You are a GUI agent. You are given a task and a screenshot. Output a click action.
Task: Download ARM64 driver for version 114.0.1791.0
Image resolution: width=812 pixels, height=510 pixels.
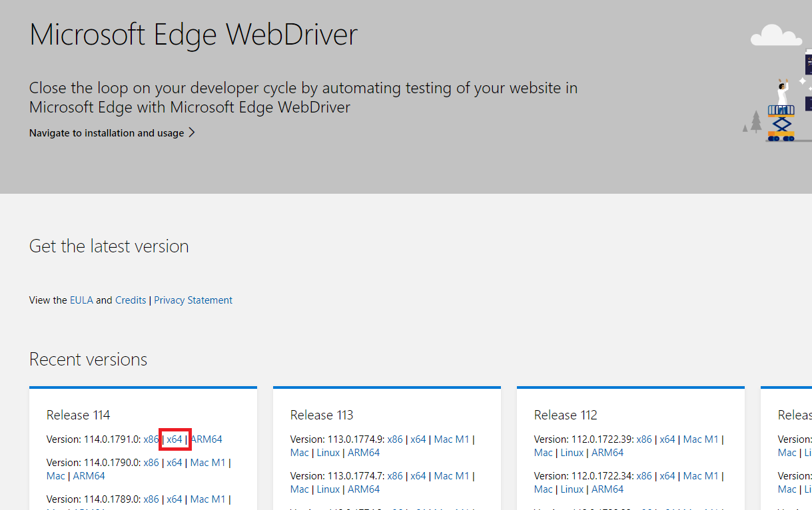206,439
